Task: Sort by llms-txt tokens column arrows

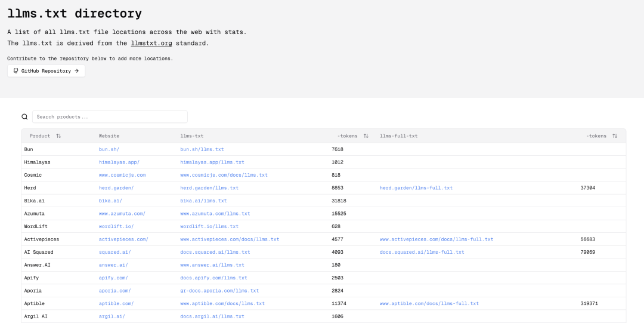Action: tap(366, 136)
